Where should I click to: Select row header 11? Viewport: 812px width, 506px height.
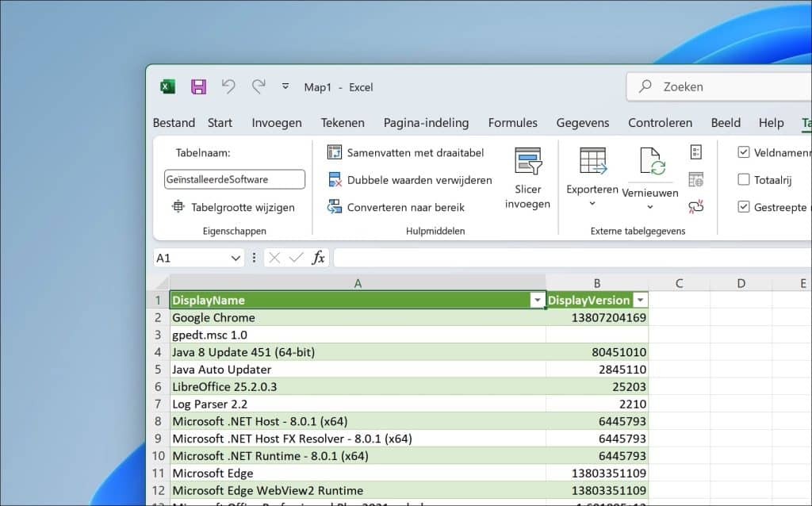tap(158, 473)
